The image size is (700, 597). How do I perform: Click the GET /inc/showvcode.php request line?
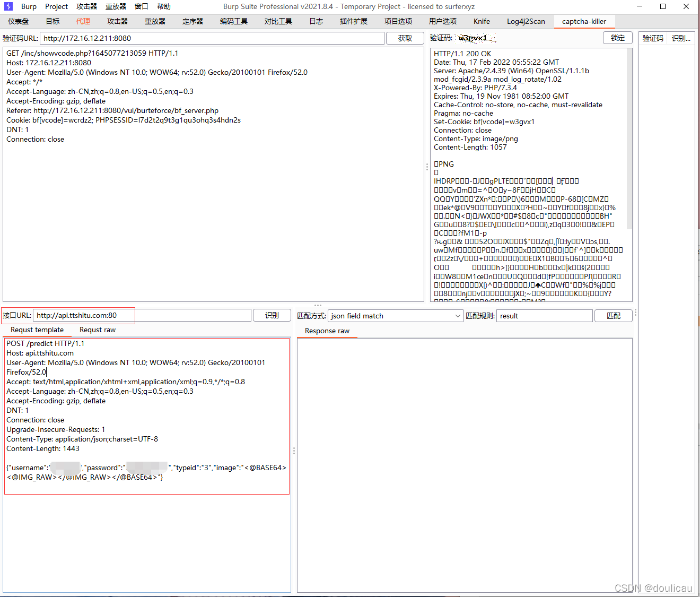[92, 53]
